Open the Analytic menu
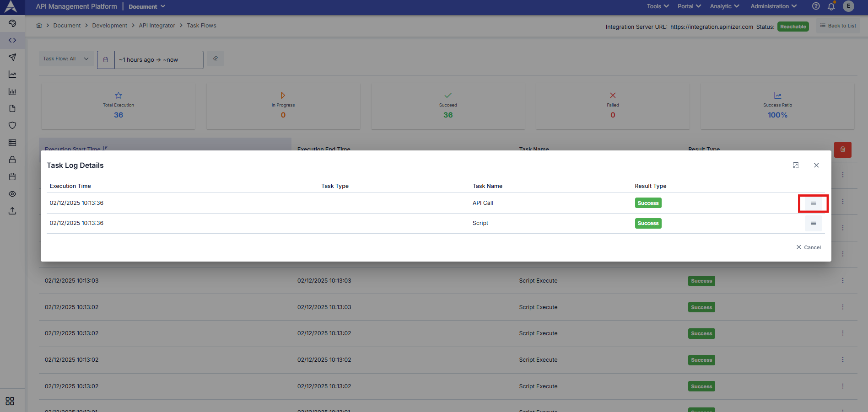868x412 pixels. tap(724, 6)
